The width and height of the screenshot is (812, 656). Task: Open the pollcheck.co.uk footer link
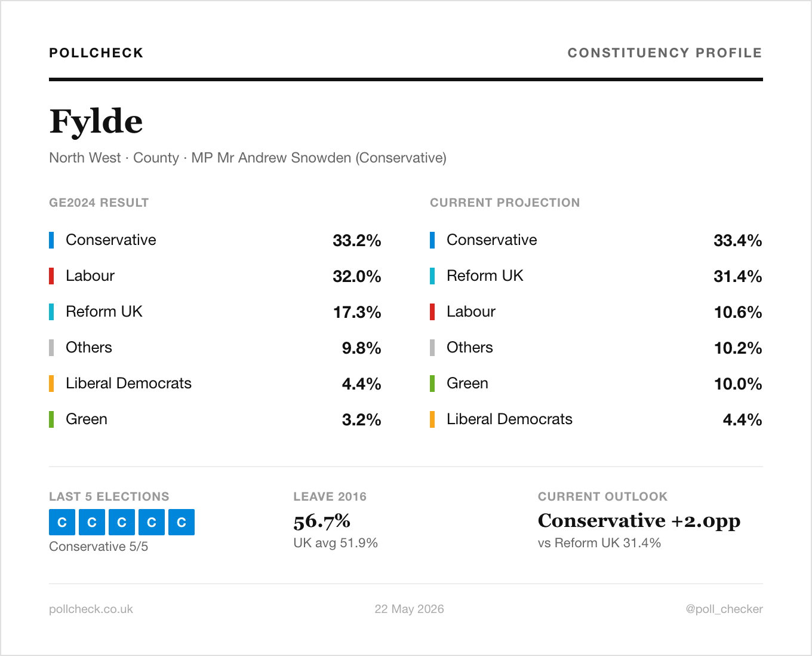[x=91, y=609]
